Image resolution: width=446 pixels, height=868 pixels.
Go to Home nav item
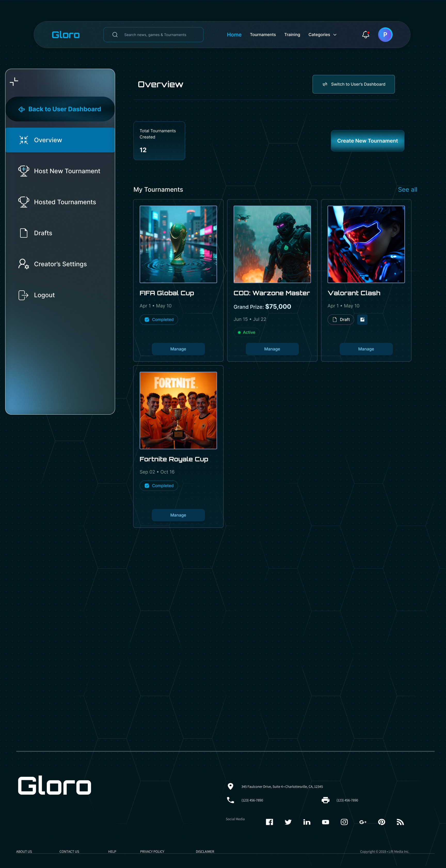pos(234,35)
